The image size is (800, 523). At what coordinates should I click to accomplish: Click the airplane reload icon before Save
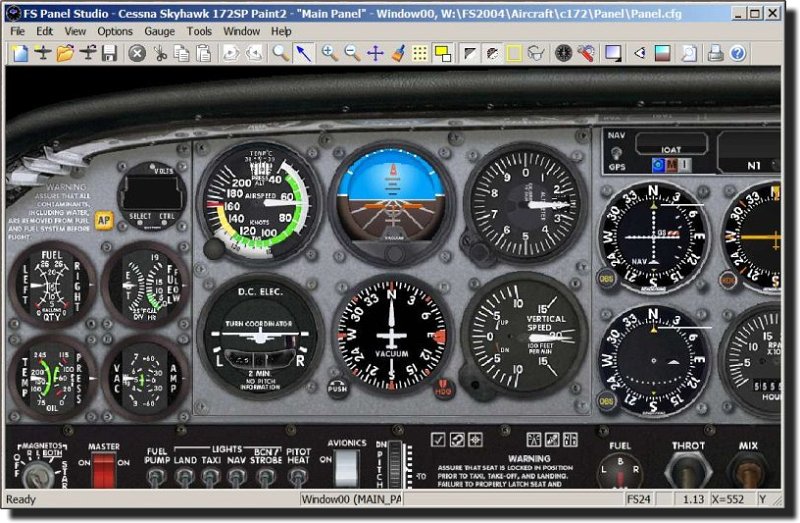pyautogui.click(x=88, y=53)
